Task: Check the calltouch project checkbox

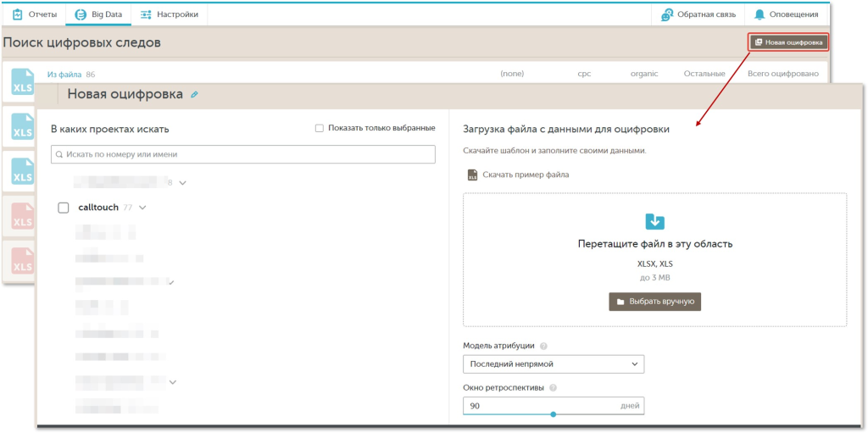Action: 64,208
